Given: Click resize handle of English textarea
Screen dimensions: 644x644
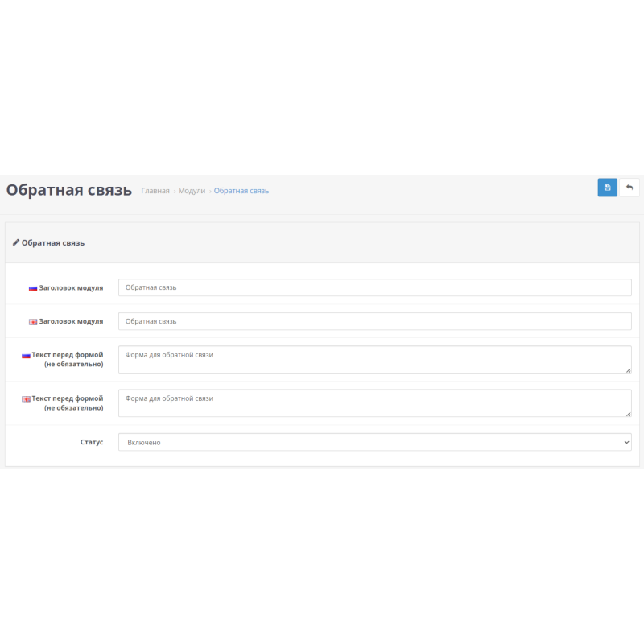Looking at the screenshot, I should click(x=627, y=413).
